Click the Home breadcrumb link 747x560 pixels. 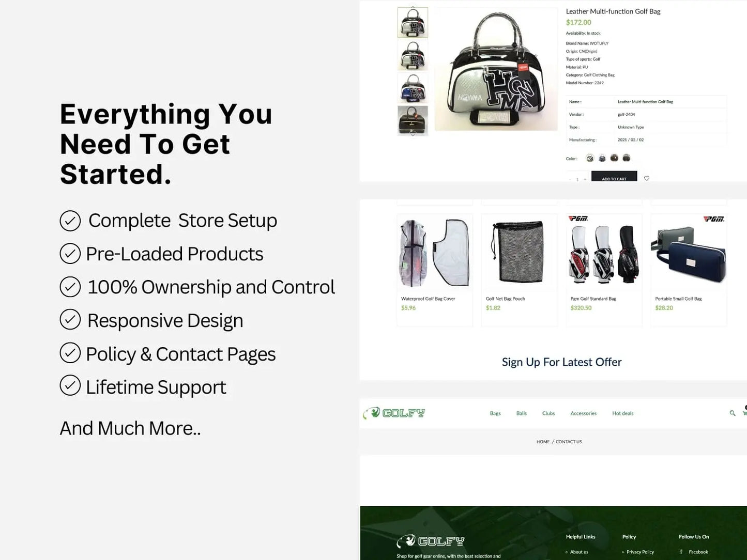[543, 442]
